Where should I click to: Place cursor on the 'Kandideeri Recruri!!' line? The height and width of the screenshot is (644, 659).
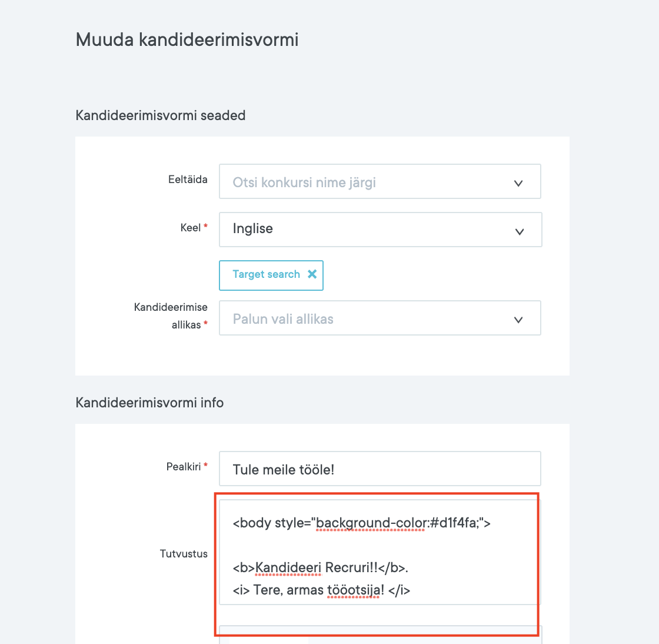point(321,568)
